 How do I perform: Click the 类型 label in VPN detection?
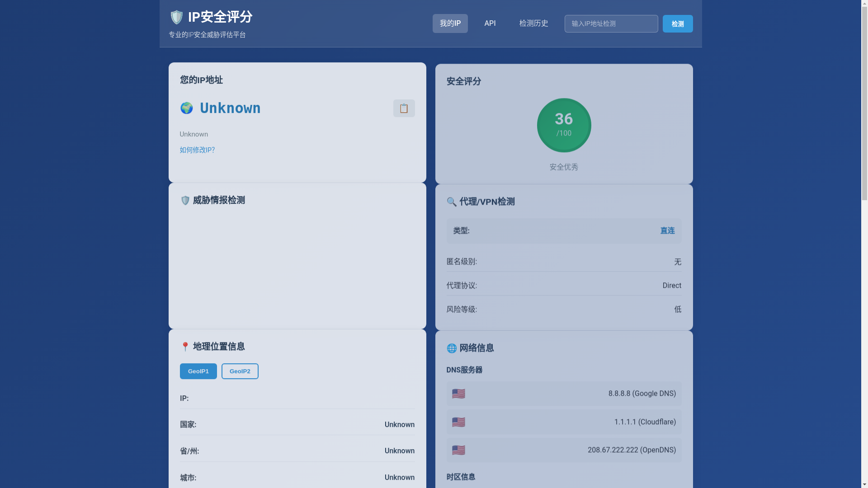coord(461,231)
